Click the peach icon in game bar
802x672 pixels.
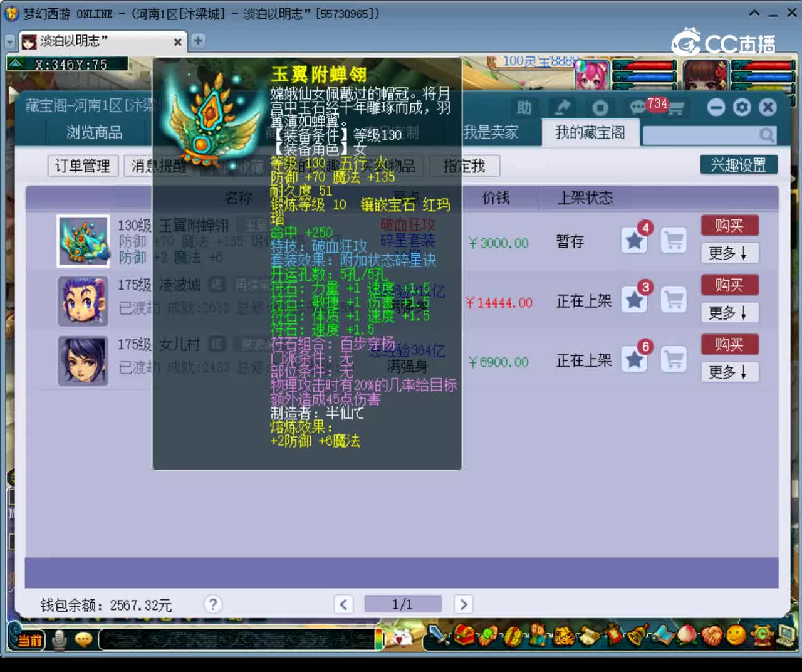(688, 636)
